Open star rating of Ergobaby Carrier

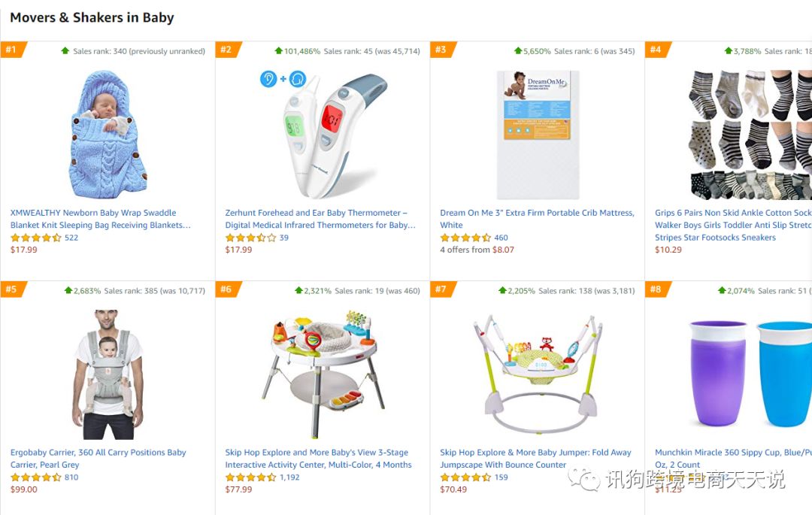[x=36, y=477]
